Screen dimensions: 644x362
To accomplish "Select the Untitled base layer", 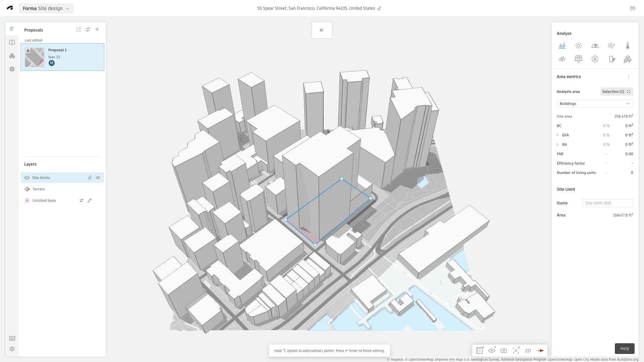I will pos(44,200).
